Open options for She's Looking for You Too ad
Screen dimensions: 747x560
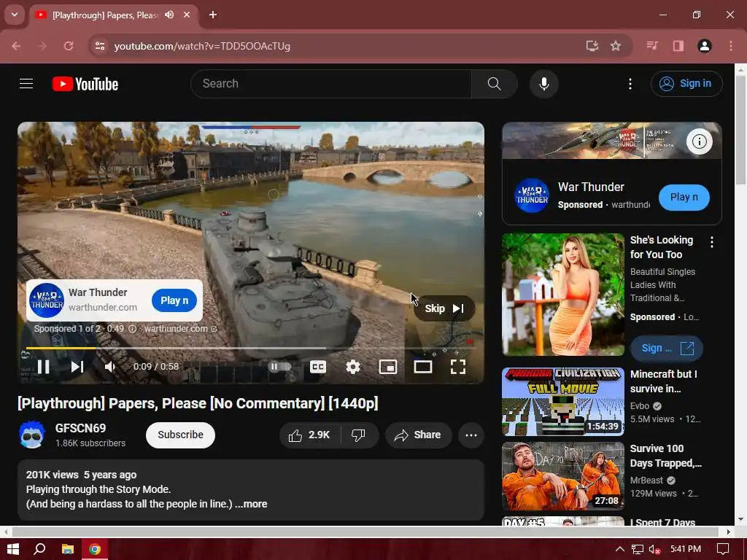tap(712, 242)
